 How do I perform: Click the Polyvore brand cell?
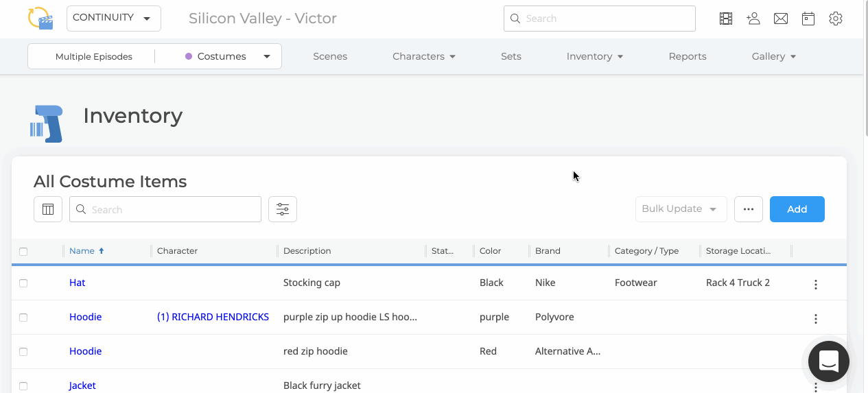[554, 317]
